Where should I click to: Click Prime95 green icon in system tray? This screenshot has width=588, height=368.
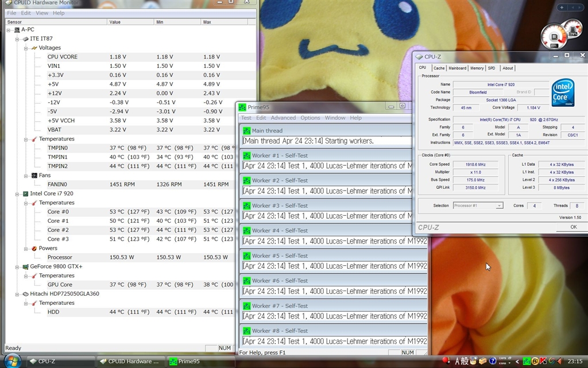click(x=527, y=361)
